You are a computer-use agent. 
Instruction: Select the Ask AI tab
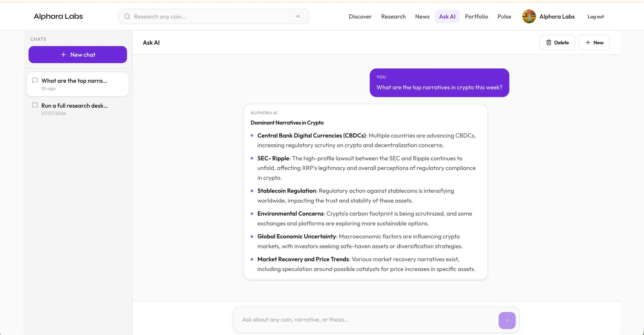447,16
